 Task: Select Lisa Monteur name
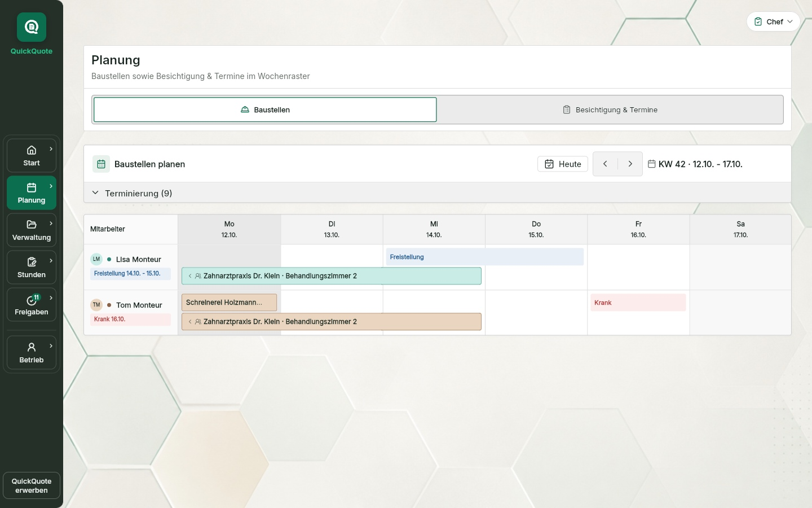pos(139,260)
